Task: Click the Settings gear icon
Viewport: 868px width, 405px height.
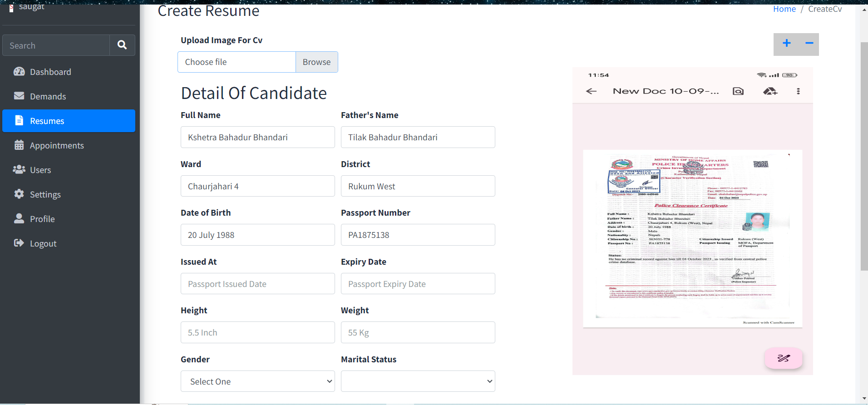Action: pyautogui.click(x=19, y=194)
